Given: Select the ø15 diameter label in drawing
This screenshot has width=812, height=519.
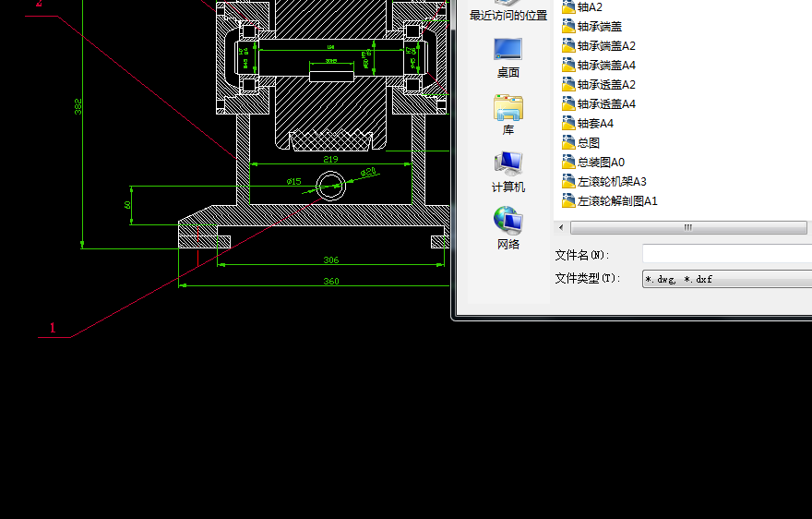Looking at the screenshot, I should (x=293, y=182).
